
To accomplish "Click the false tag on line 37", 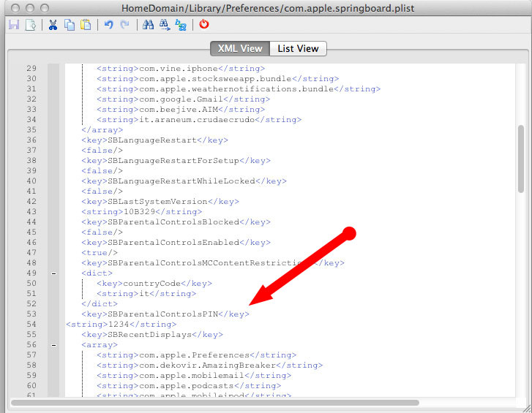I will click(x=102, y=150).
